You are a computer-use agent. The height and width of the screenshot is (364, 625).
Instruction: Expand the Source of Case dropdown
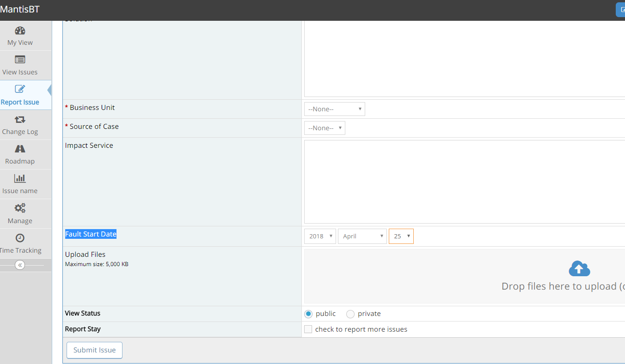tap(325, 128)
